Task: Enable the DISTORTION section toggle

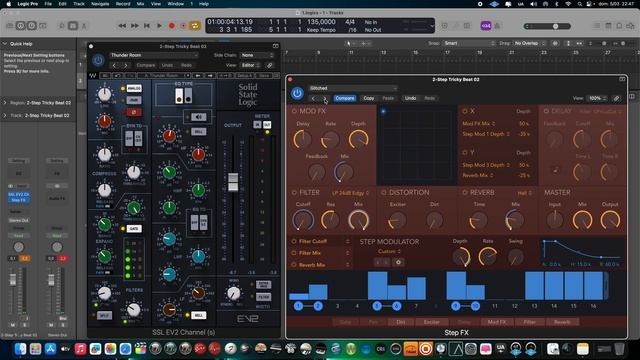Action: [384, 192]
